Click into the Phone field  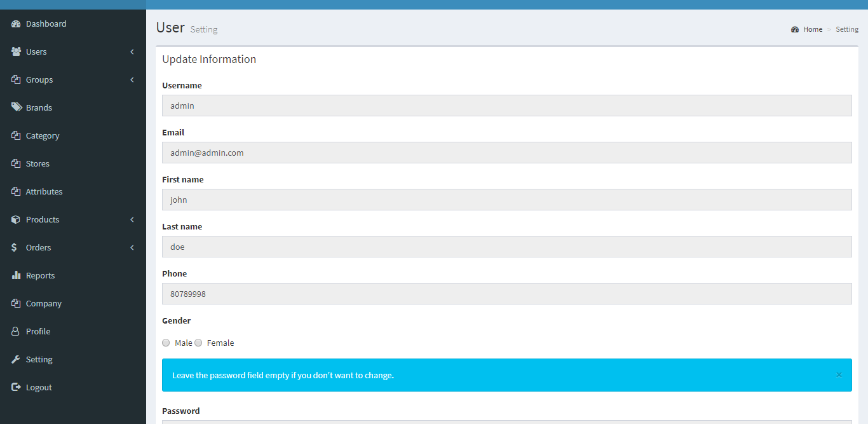point(507,294)
